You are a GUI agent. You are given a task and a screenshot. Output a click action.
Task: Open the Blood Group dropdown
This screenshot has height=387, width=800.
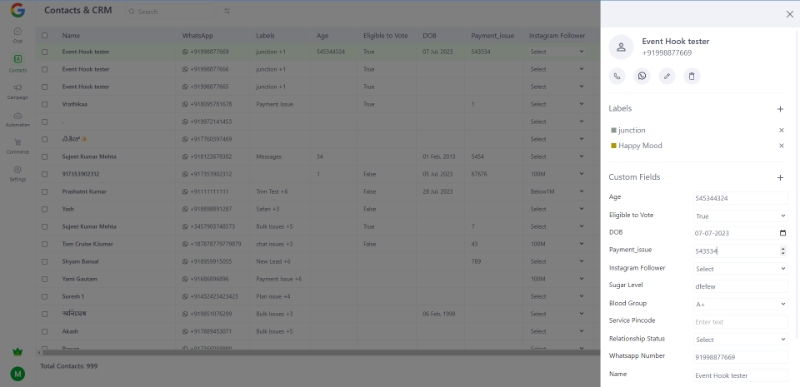[740, 304]
